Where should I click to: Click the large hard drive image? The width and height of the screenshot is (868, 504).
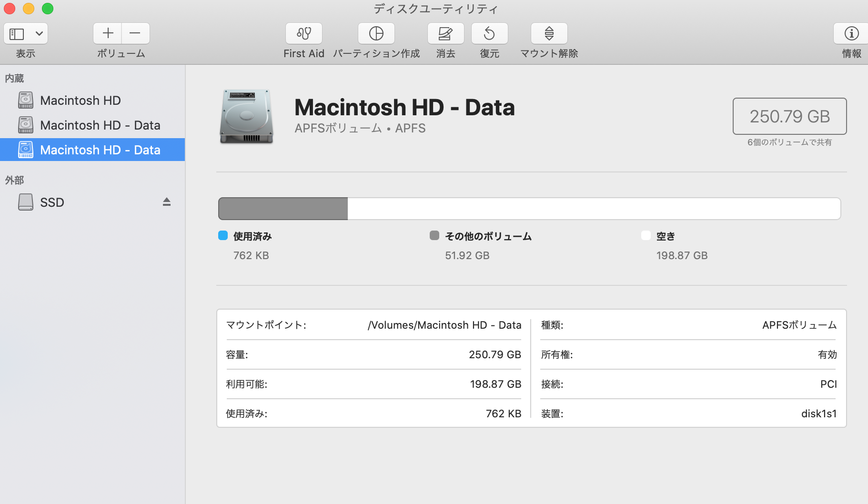[246, 117]
